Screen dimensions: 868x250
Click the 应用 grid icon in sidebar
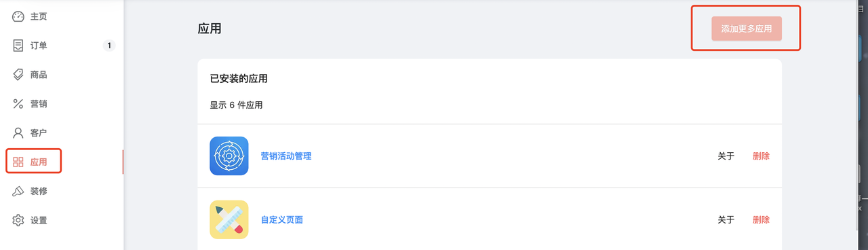pyautogui.click(x=18, y=162)
